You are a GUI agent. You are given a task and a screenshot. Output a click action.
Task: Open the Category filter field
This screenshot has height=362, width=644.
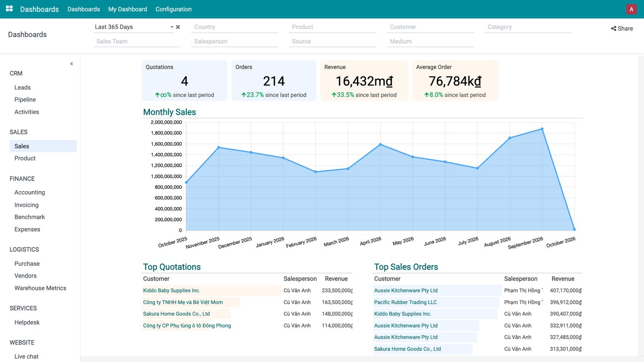(528, 27)
